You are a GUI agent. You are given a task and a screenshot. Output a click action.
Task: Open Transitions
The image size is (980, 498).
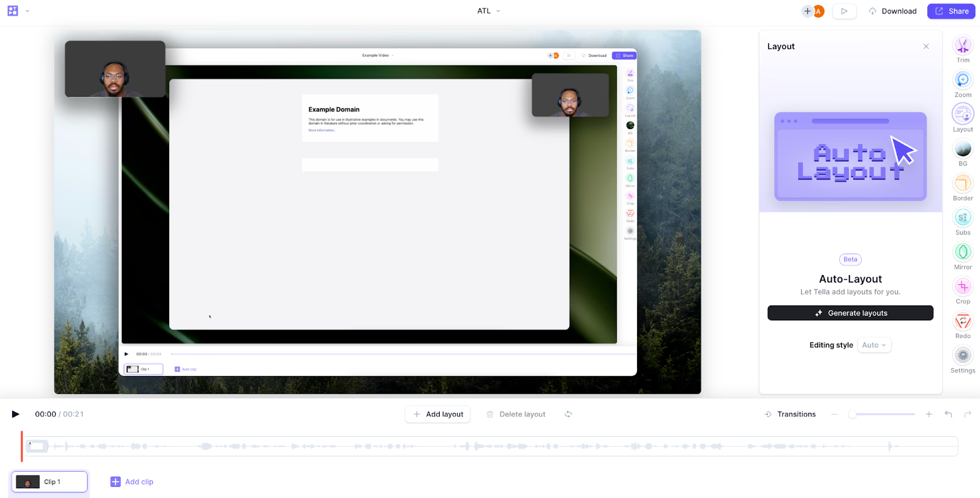point(790,414)
